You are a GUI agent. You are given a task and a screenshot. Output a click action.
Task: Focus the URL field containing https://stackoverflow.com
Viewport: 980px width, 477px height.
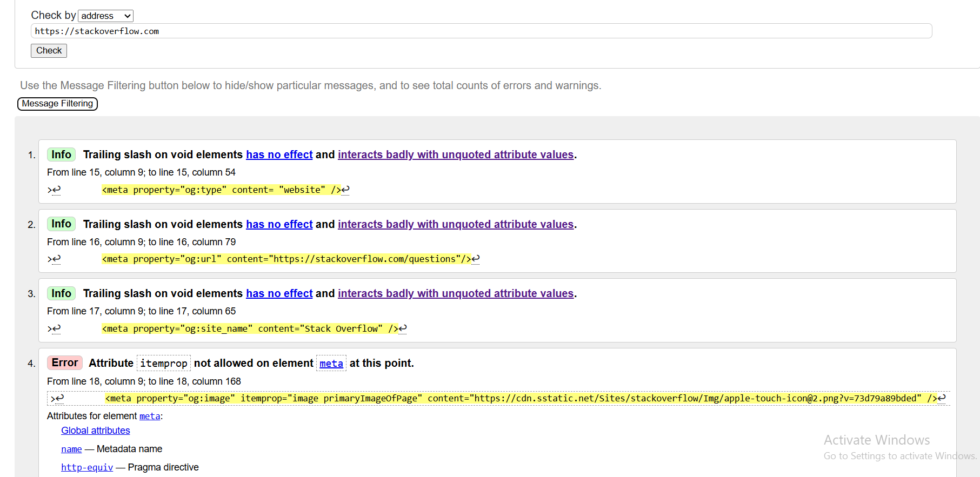[x=481, y=31]
